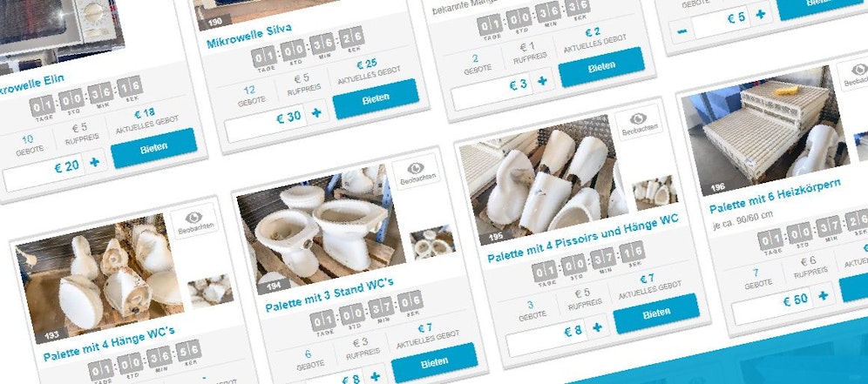Place bid on Mikrowelle Elin with Bieten

pyautogui.click(x=154, y=148)
